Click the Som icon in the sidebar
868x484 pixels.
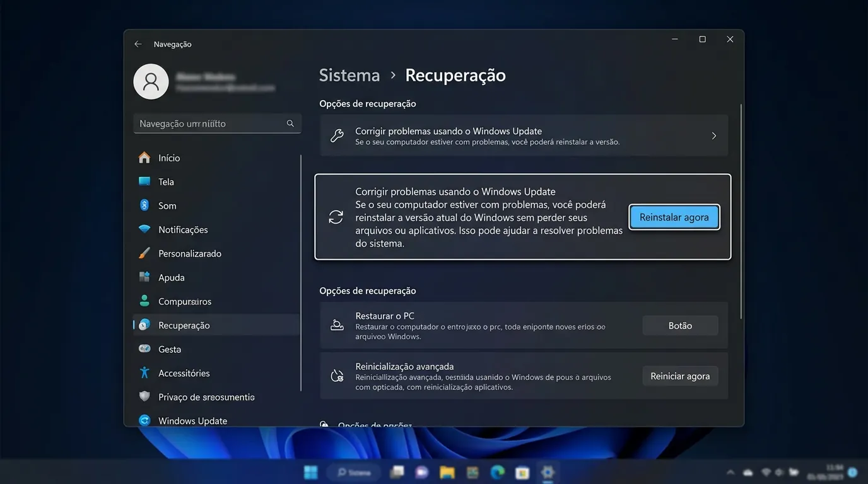tap(144, 205)
